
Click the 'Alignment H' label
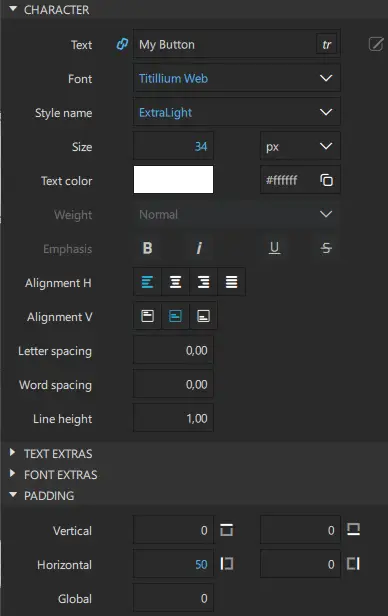click(58, 283)
